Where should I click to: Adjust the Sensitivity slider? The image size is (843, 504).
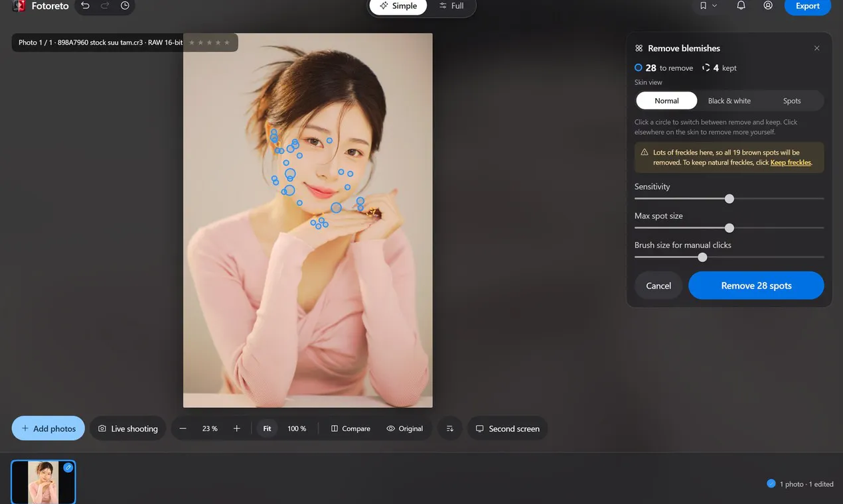(729, 199)
